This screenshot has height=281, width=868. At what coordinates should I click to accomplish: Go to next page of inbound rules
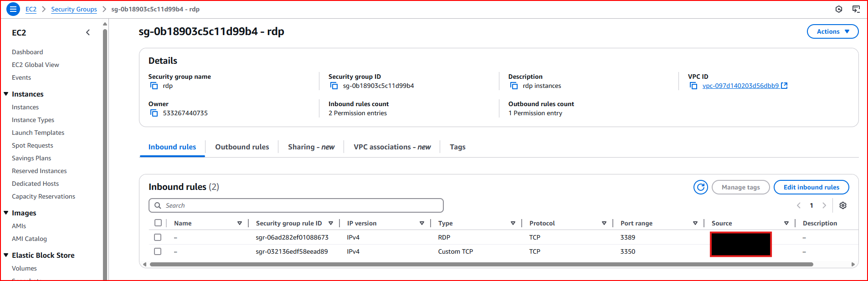(x=824, y=205)
